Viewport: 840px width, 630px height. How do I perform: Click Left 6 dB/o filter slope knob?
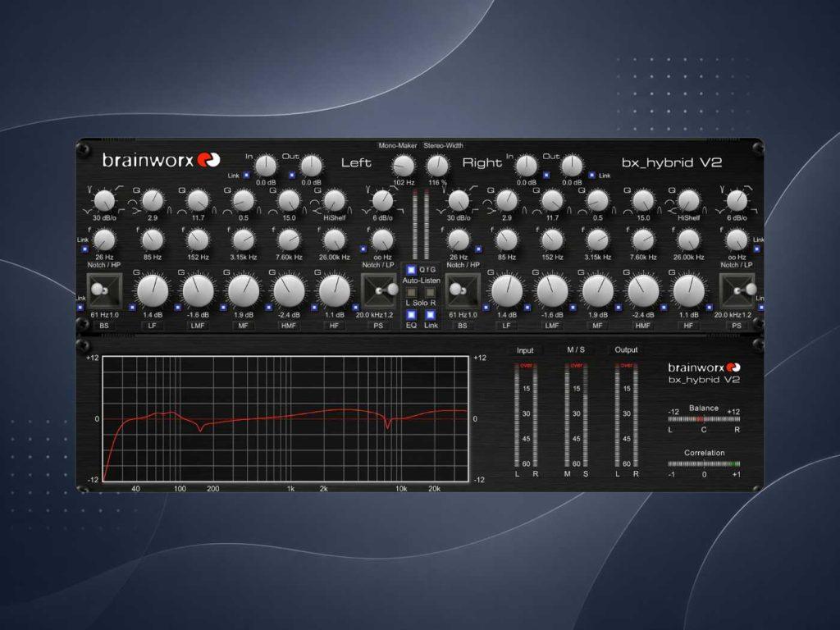pos(382,201)
